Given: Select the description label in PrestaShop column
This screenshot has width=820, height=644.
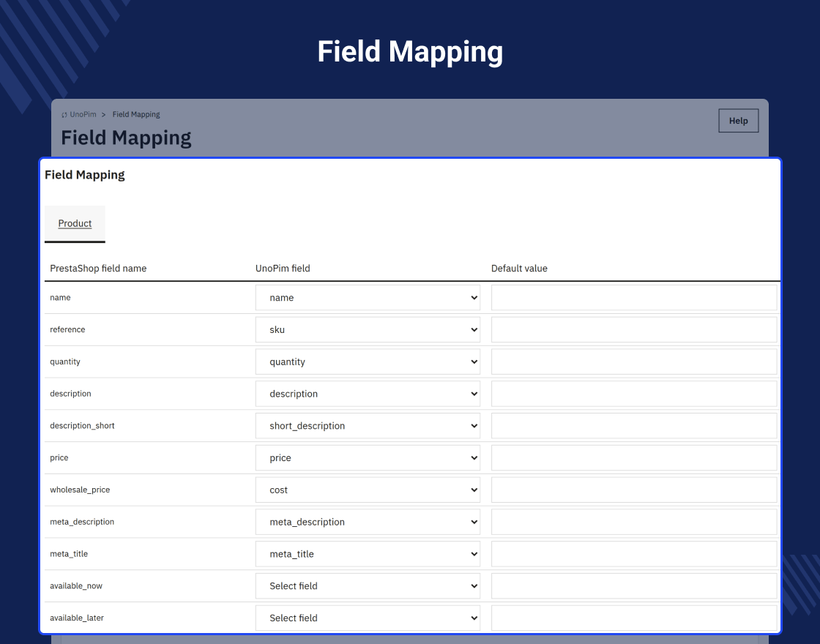Looking at the screenshot, I should pyautogui.click(x=70, y=394).
